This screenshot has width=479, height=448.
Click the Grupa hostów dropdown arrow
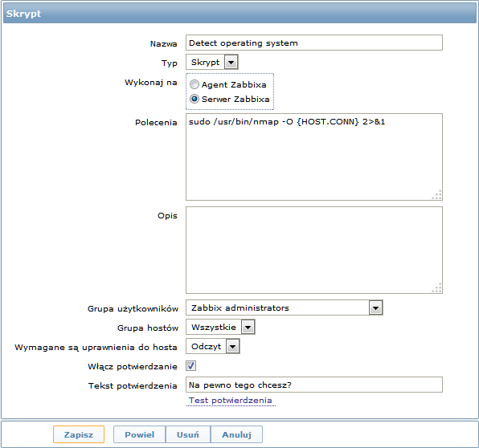(x=248, y=328)
